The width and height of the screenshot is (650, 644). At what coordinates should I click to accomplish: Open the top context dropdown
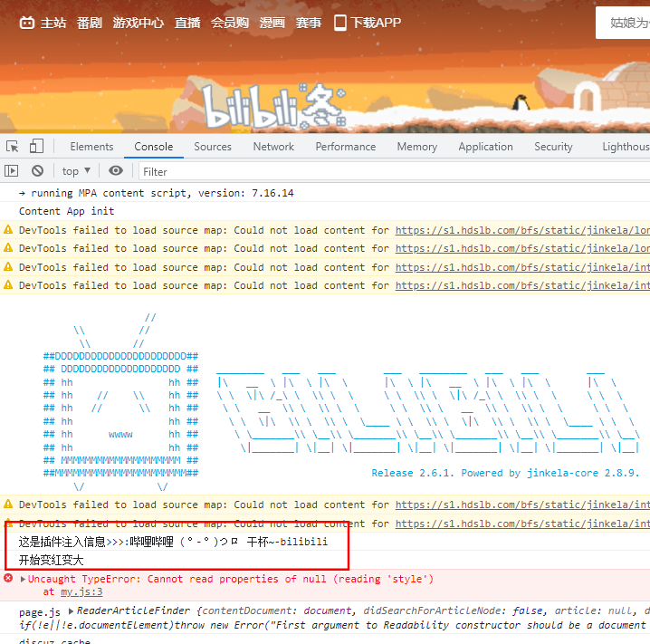coord(76,170)
